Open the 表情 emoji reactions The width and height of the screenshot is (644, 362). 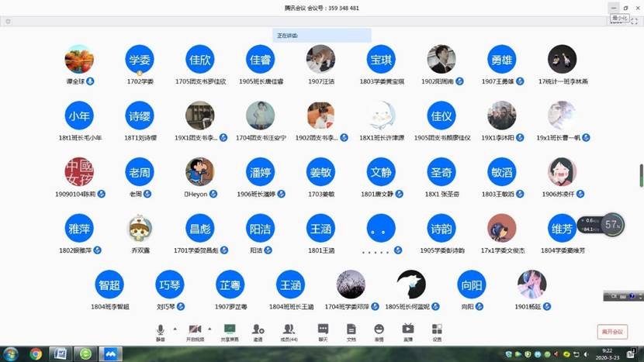[379, 330]
